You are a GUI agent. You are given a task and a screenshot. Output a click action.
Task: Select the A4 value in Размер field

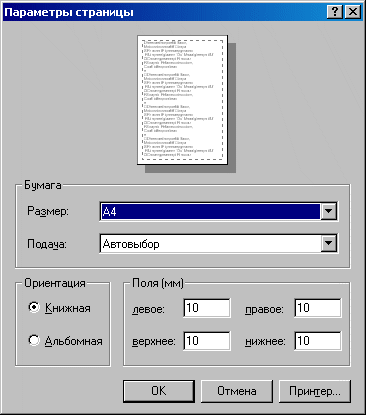coord(210,211)
